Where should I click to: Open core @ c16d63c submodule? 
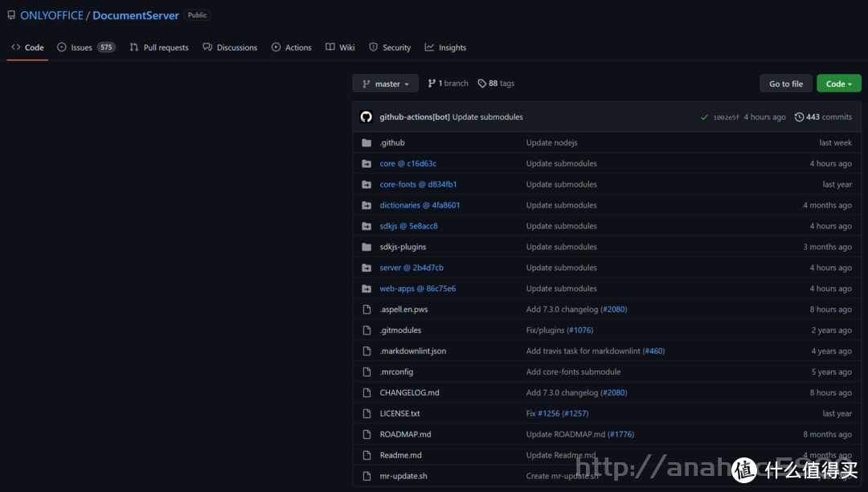(408, 164)
